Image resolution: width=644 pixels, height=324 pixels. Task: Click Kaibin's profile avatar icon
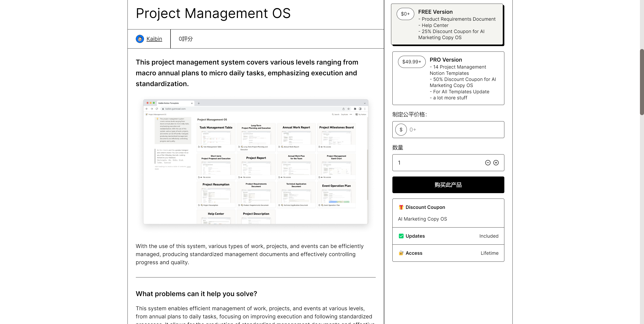click(140, 39)
